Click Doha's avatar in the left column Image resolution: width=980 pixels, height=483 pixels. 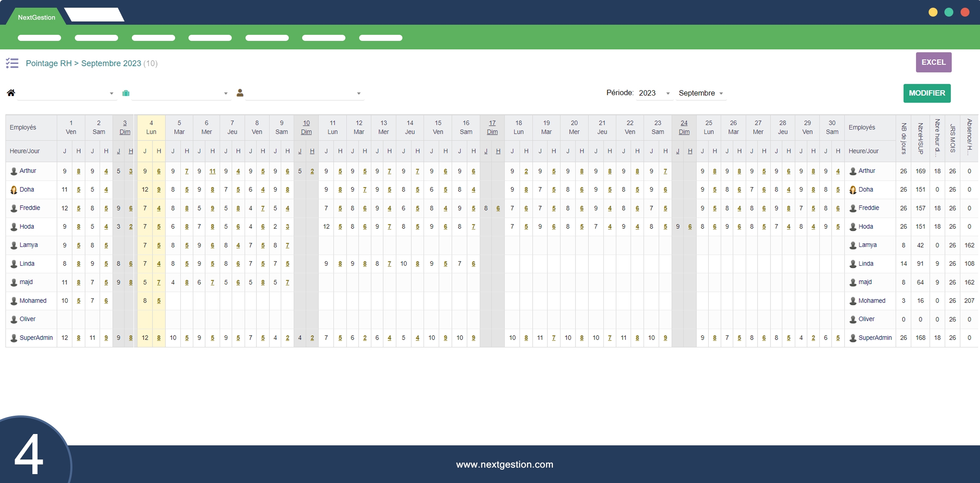tap(14, 190)
